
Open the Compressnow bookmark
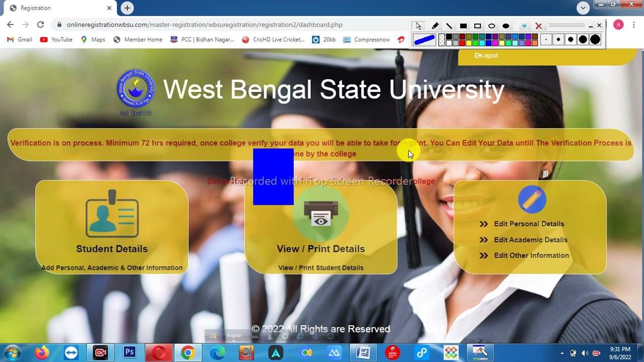[x=366, y=40]
